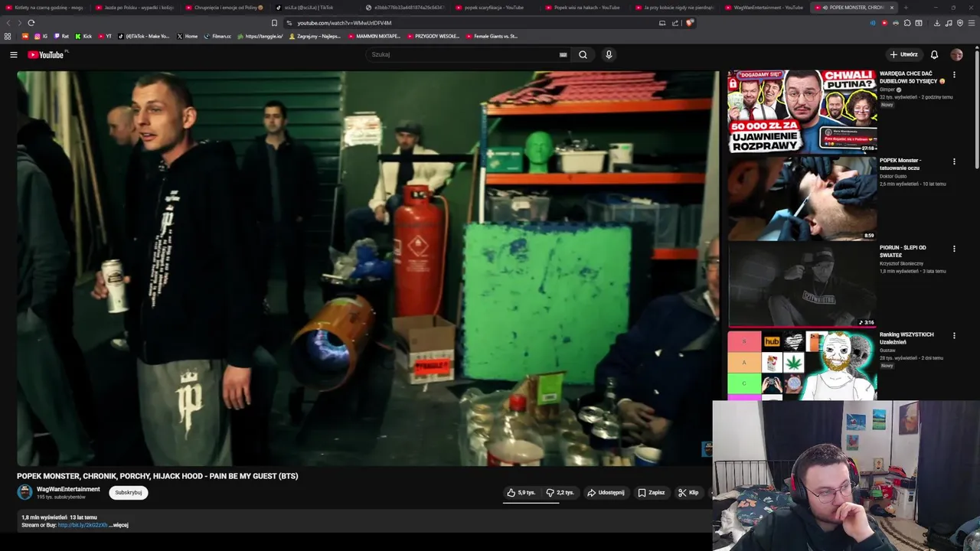Open the TikTok - Make Yo... bookmark
Viewport: 980px width, 551px height.
click(144, 36)
